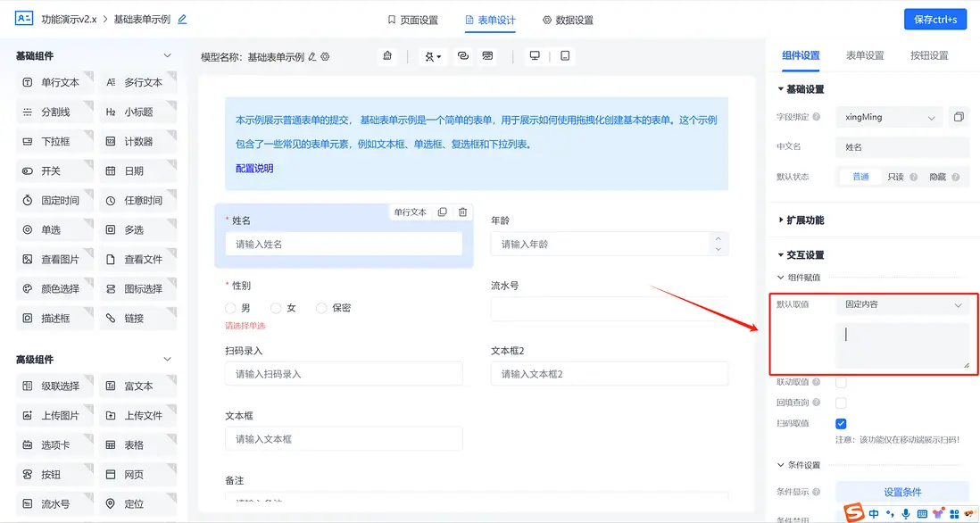Screen dimensions: 980x523
Task: Set default state to 只读
Action: (895, 177)
